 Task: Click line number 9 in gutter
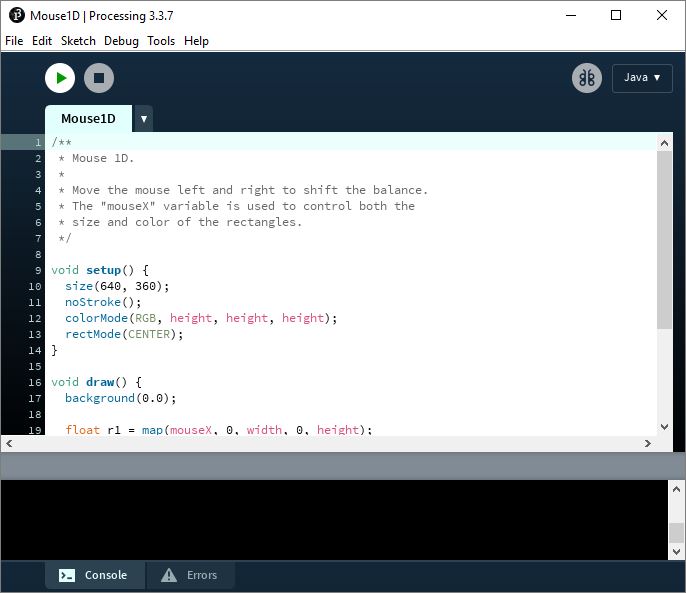38,270
